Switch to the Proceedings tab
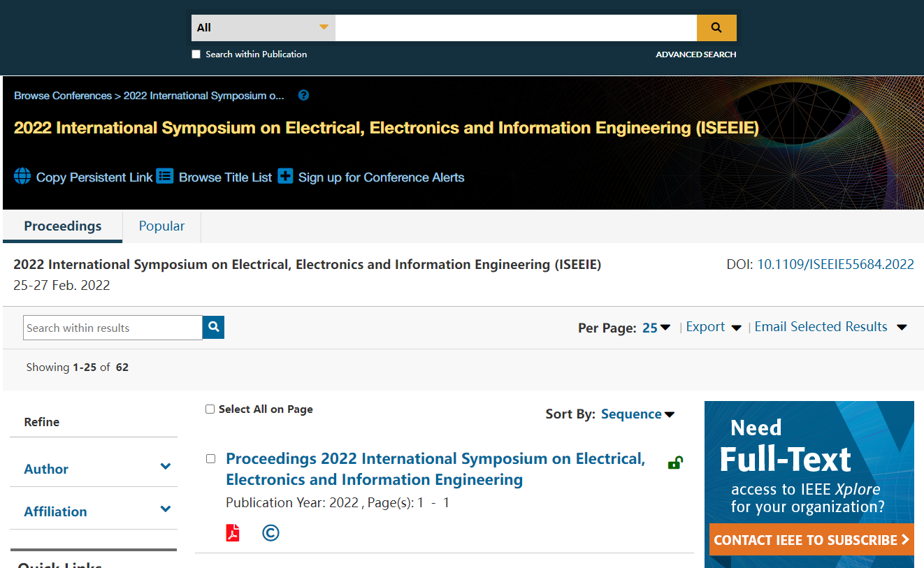Viewport: 924px width, 568px height. [63, 226]
